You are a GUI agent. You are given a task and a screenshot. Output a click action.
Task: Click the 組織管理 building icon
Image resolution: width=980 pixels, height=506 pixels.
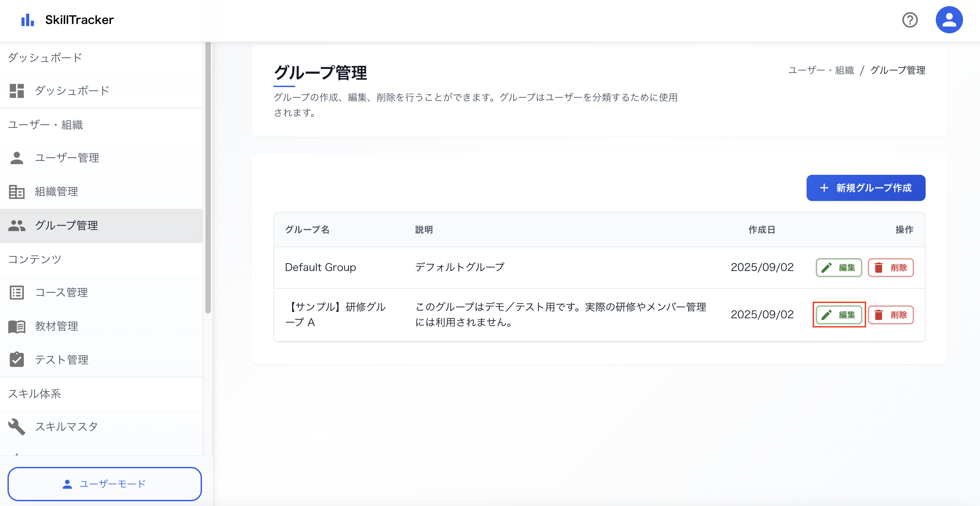pos(17,192)
